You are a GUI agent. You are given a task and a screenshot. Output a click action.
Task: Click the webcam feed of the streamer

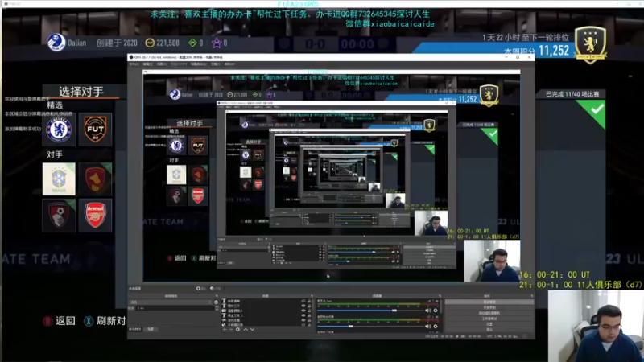tap(596, 327)
